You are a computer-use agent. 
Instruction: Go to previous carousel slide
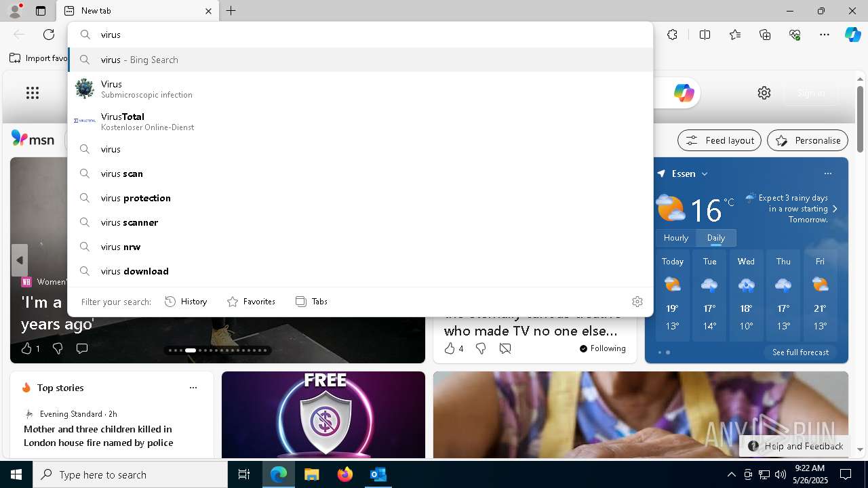tap(20, 260)
